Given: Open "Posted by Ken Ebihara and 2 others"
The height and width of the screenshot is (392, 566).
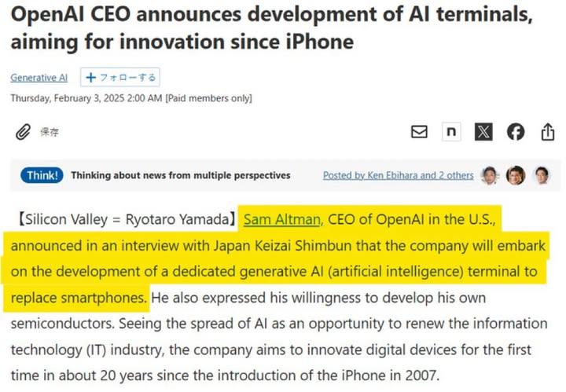Looking at the screenshot, I should pyautogui.click(x=398, y=175).
